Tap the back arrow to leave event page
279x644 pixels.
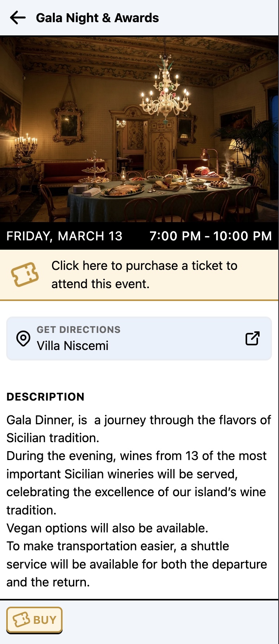(x=17, y=17)
